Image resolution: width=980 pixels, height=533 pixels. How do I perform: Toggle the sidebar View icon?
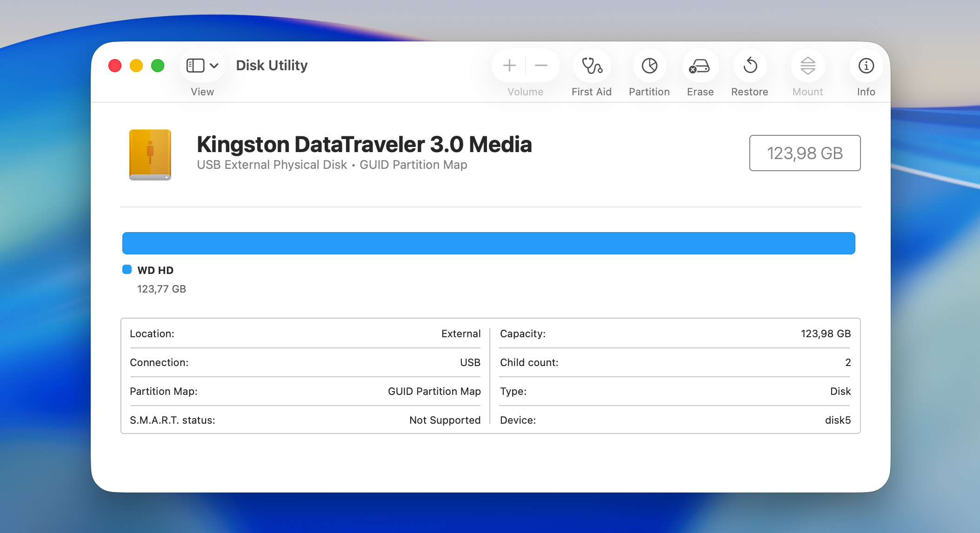pyautogui.click(x=195, y=66)
